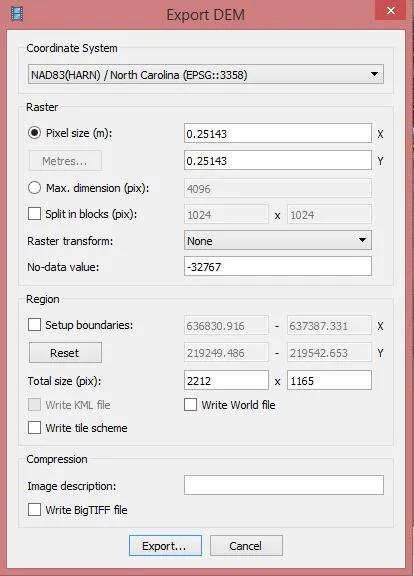Image resolution: width=414 pixels, height=576 pixels.
Task: Select the Pixel size (m) radio button
Action: click(x=34, y=133)
